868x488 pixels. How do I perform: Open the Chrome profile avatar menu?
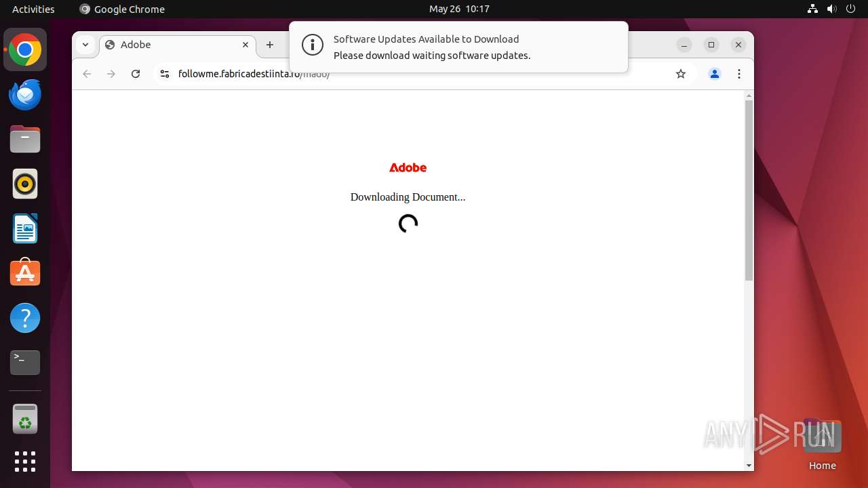pos(715,74)
